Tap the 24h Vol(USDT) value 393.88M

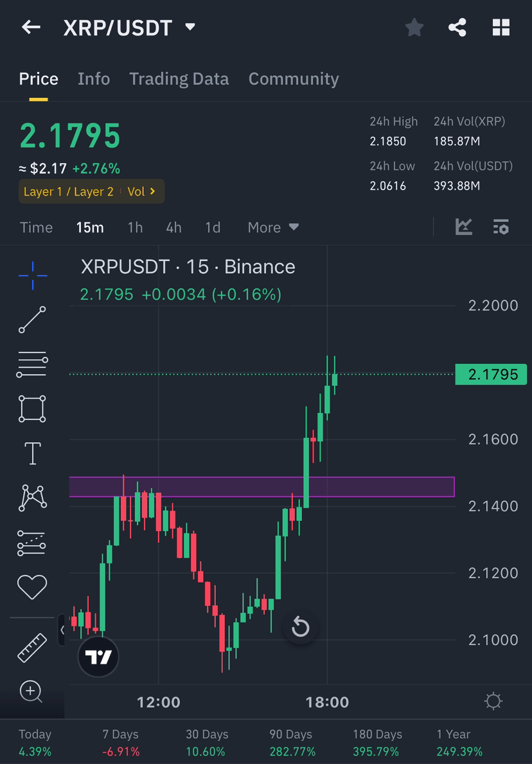pos(457,186)
